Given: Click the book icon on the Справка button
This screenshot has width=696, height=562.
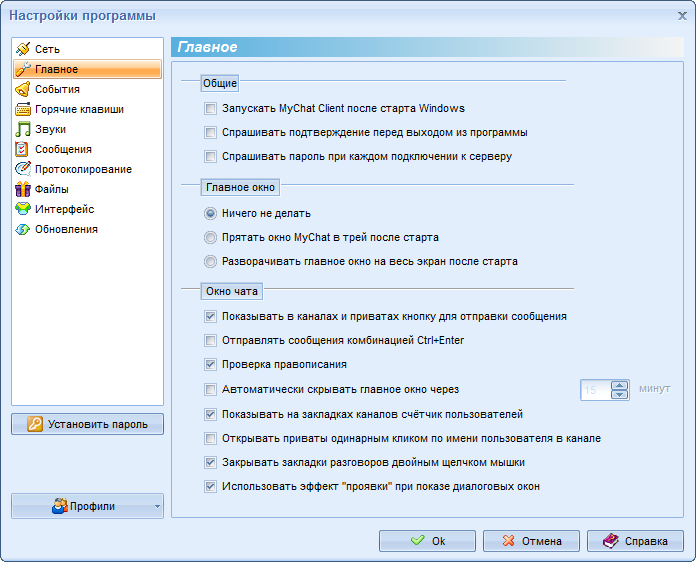Looking at the screenshot, I should click(x=611, y=541).
